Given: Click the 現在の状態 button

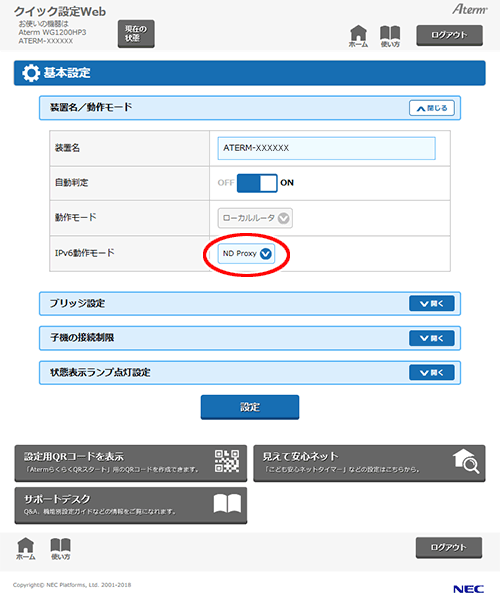Looking at the screenshot, I should [x=136, y=34].
